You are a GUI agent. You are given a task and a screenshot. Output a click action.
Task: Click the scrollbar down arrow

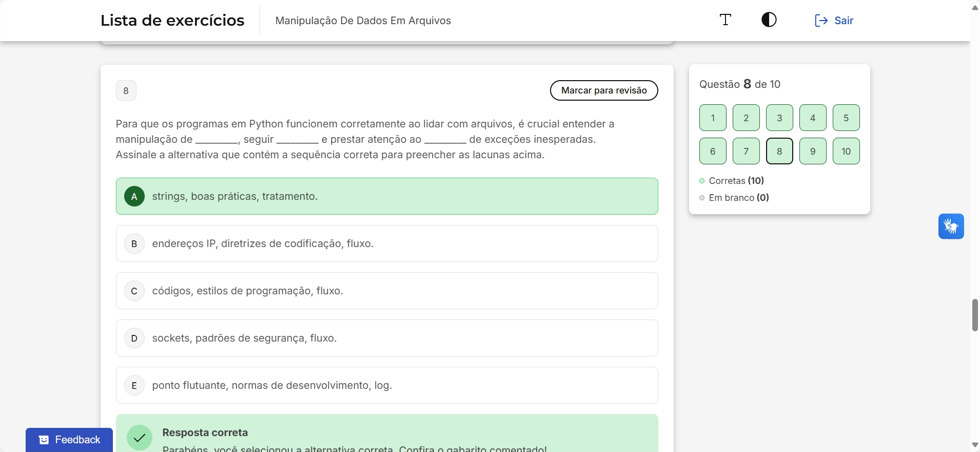click(x=975, y=445)
